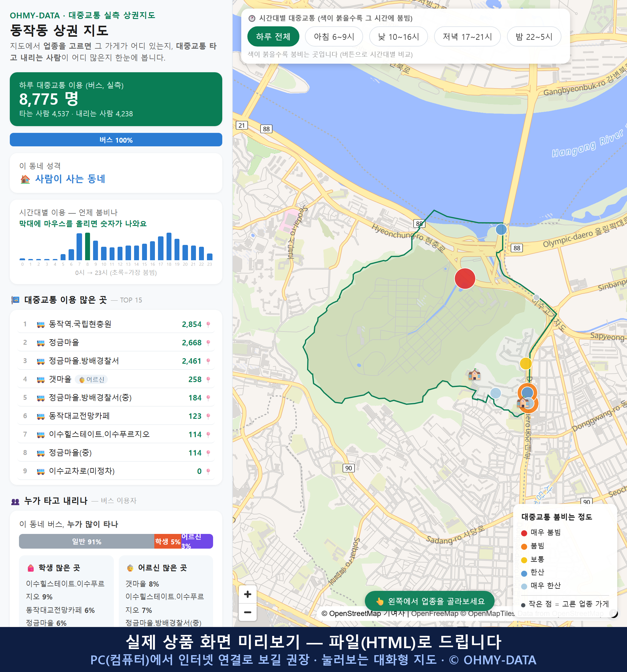Click the bus icon beside 동작역.국립현충원

40,325
